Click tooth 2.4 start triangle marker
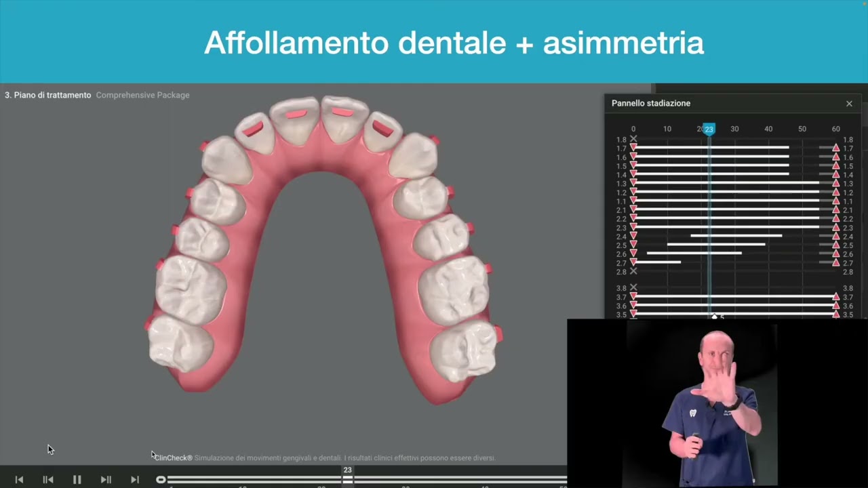The width and height of the screenshot is (868, 488). pos(633,235)
